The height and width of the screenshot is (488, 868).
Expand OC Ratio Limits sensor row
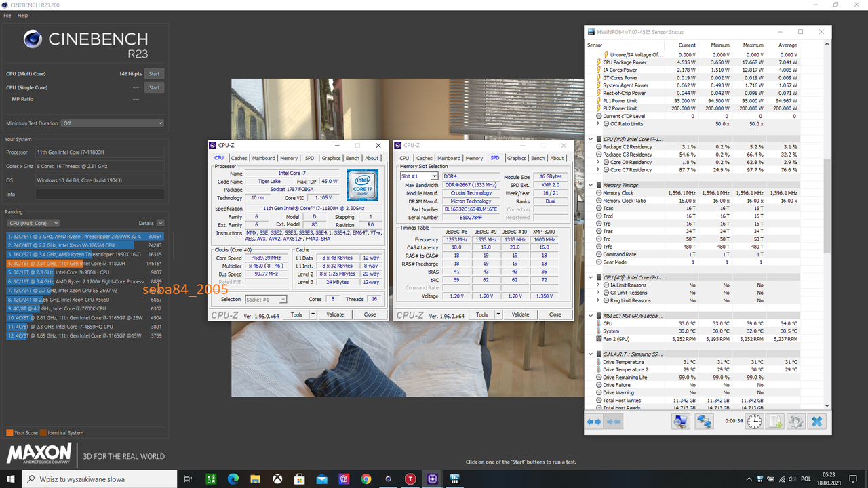point(597,123)
